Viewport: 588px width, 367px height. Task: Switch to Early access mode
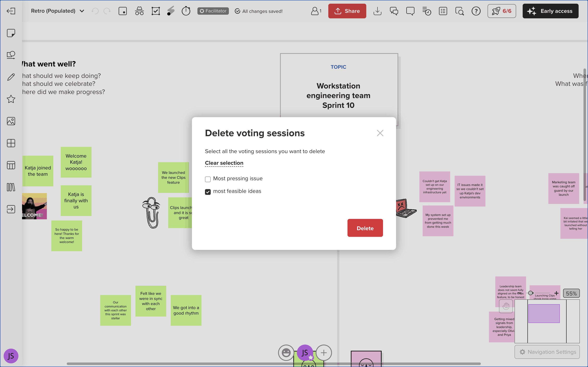pos(550,11)
